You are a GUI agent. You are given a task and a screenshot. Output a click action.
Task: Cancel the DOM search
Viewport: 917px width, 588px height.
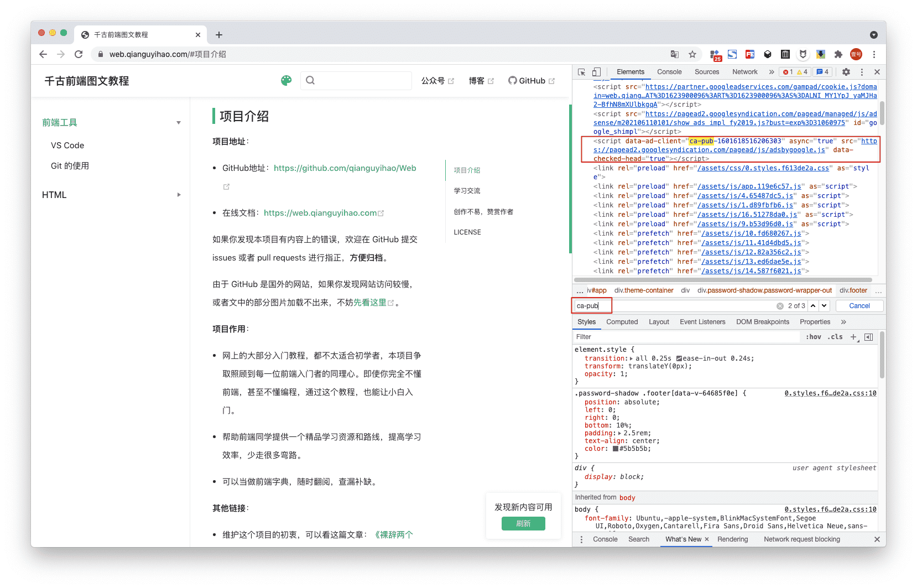(859, 306)
